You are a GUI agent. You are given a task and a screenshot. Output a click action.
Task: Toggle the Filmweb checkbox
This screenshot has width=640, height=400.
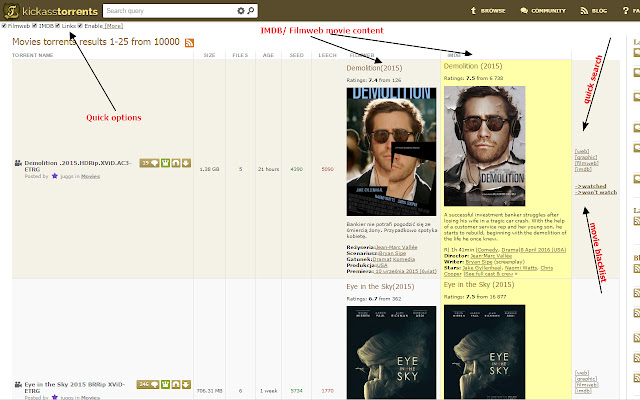pos(4,26)
